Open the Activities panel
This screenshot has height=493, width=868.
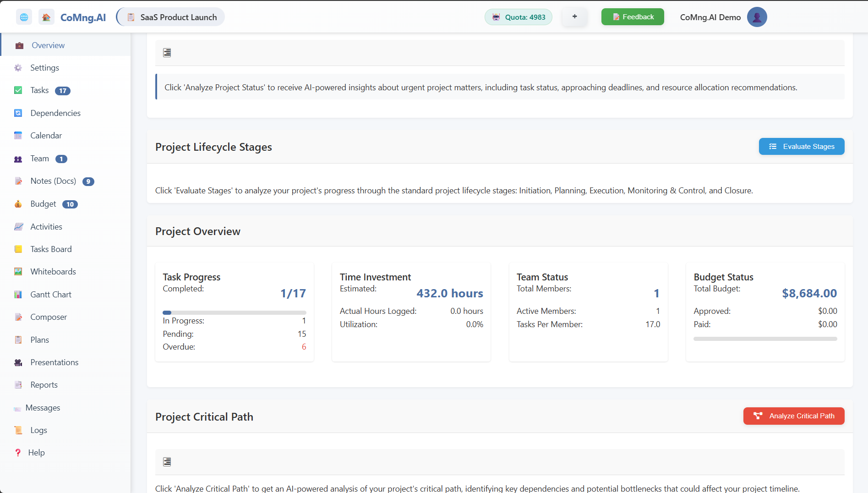[x=46, y=226]
